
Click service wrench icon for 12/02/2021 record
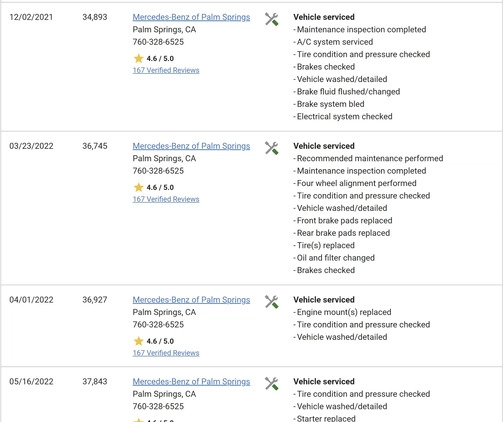coord(272,19)
